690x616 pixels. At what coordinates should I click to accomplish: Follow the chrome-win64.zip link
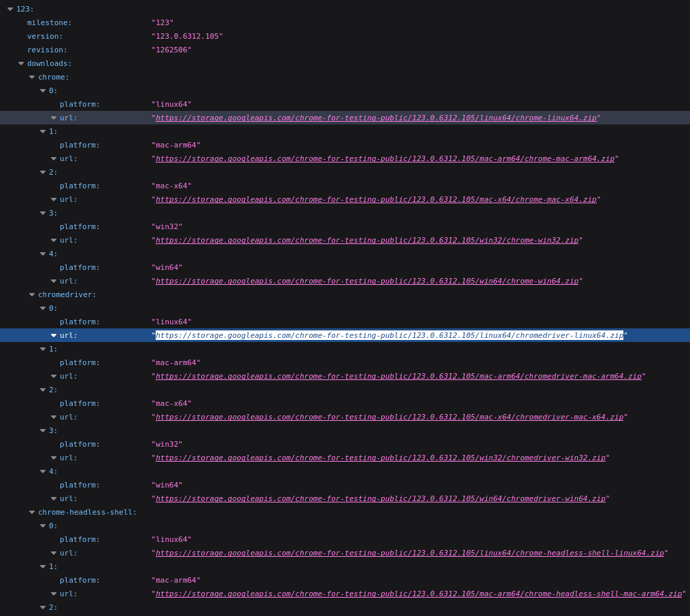367,281
